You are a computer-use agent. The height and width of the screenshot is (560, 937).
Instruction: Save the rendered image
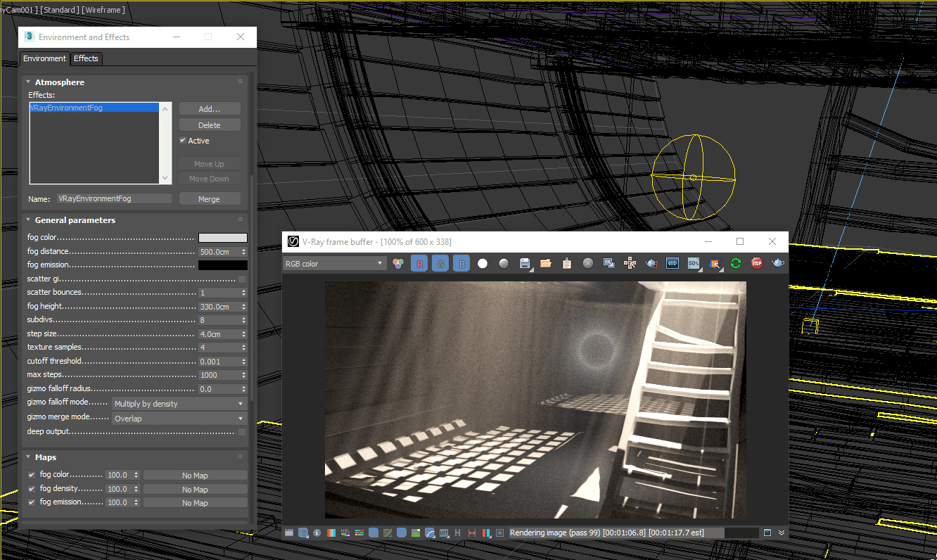525,263
